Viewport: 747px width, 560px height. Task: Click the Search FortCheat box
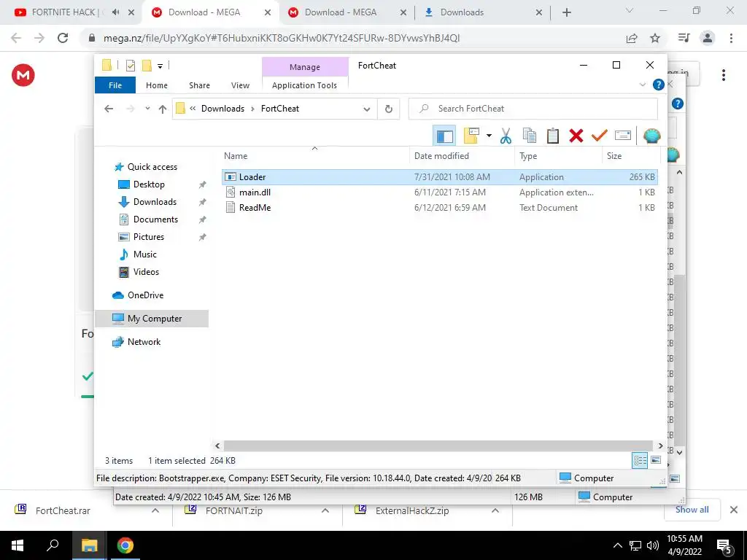pyautogui.click(x=533, y=109)
